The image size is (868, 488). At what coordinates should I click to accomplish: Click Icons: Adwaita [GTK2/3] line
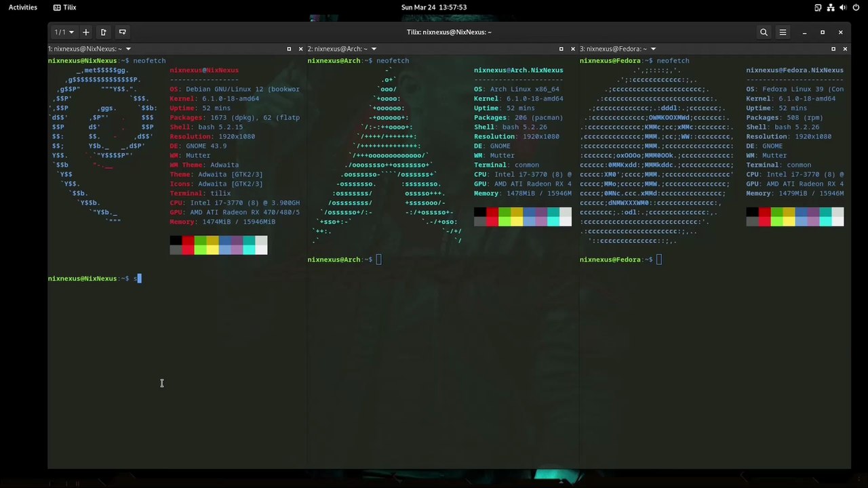tap(216, 184)
